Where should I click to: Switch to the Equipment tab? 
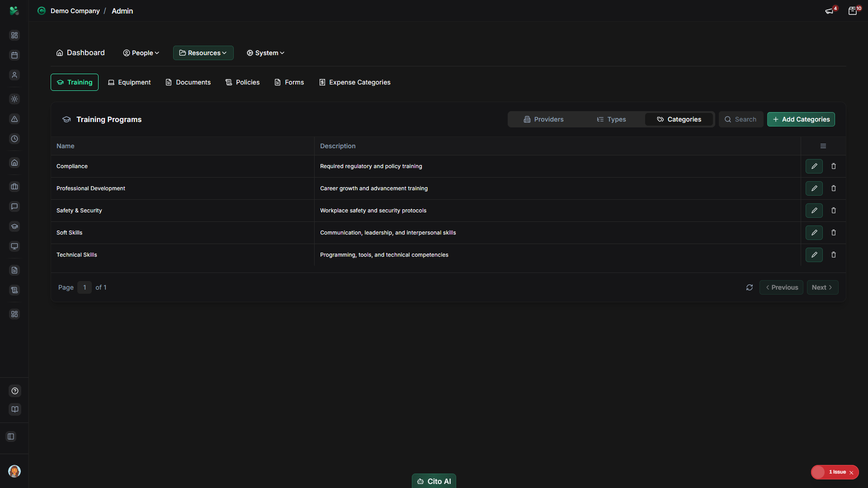tap(129, 82)
